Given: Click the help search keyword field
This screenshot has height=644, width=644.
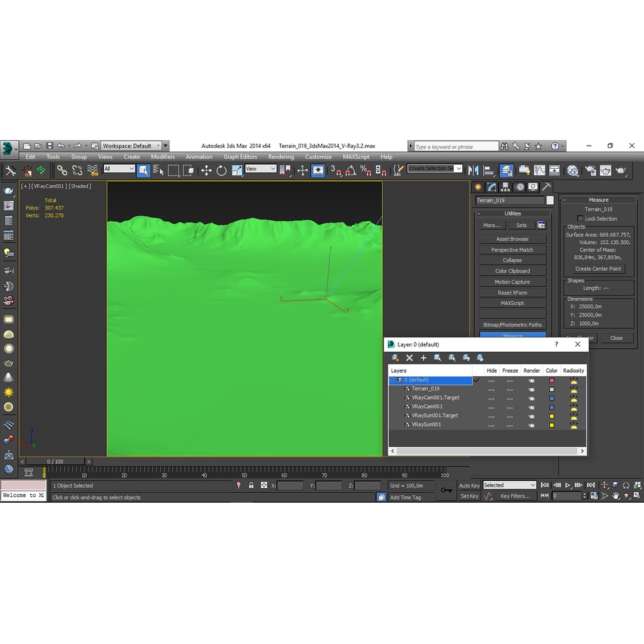Looking at the screenshot, I should 456,147.
